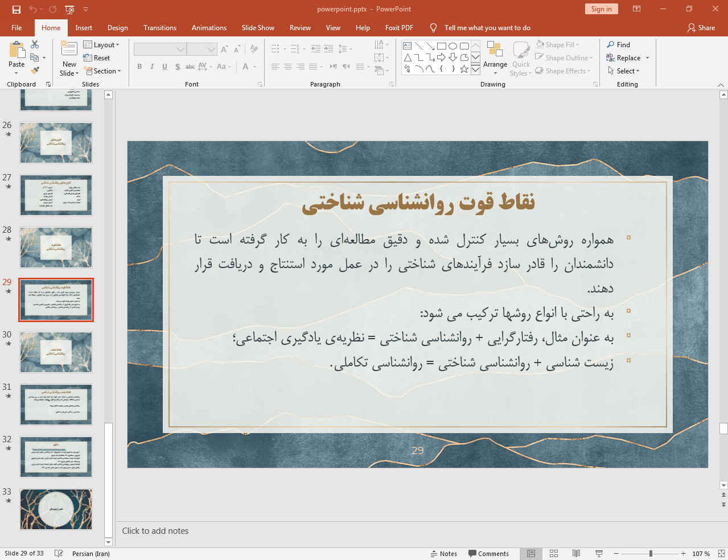728x560 pixels.
Task: Undo the last action
Action: click(x=33, y=9)
